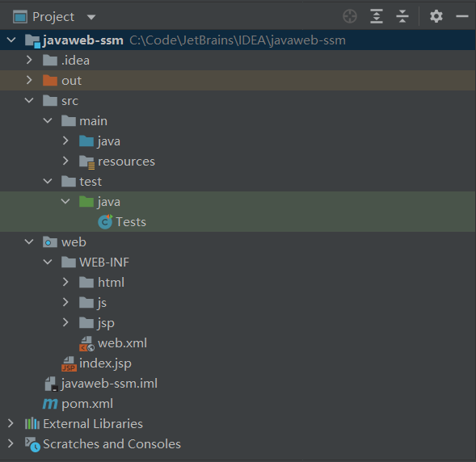The height and width of the screenshot is (462, 476).
Task: Select the resources tree row label
Action: 126,162
